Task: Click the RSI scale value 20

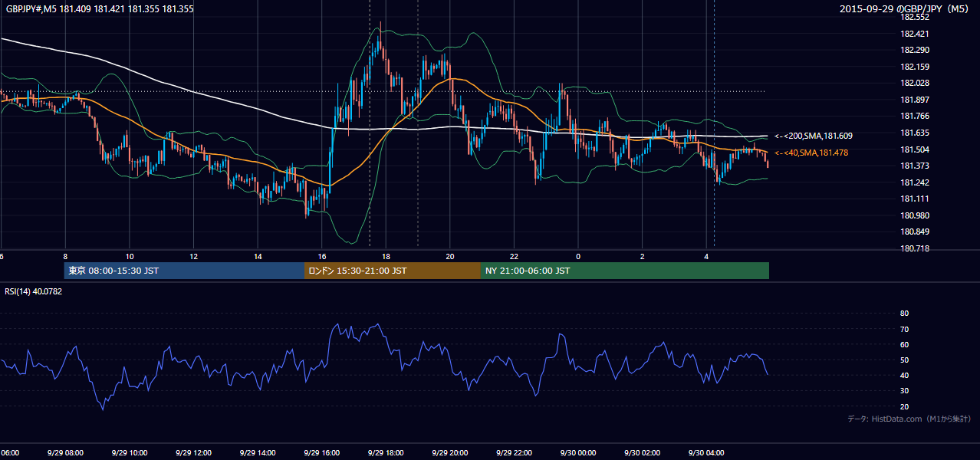Action: click(904, 406)
